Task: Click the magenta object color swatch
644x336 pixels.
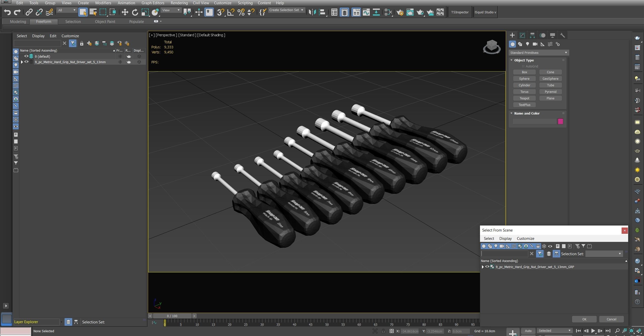Action: [560, 121]
